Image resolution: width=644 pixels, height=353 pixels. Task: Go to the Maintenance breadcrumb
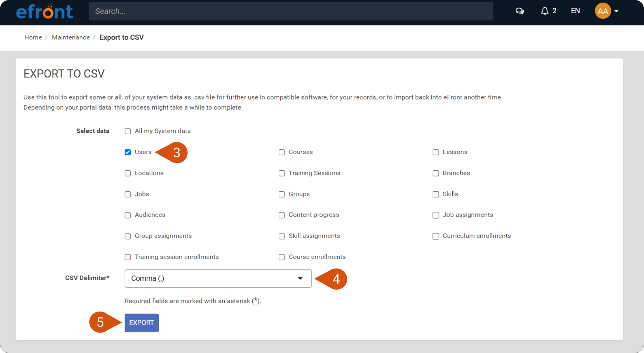coord(71,37)
